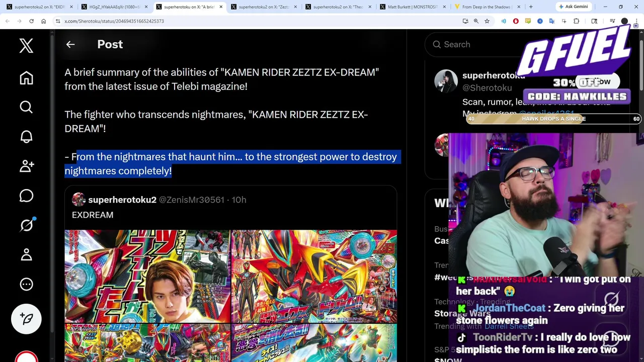Click the Post heading
This screenshot has height=362, width=644.
[110, 44]
